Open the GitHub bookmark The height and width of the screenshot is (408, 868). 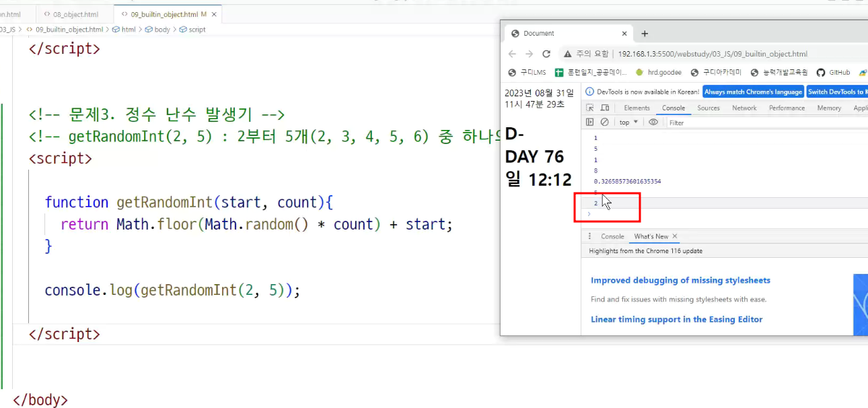[833, 73]
